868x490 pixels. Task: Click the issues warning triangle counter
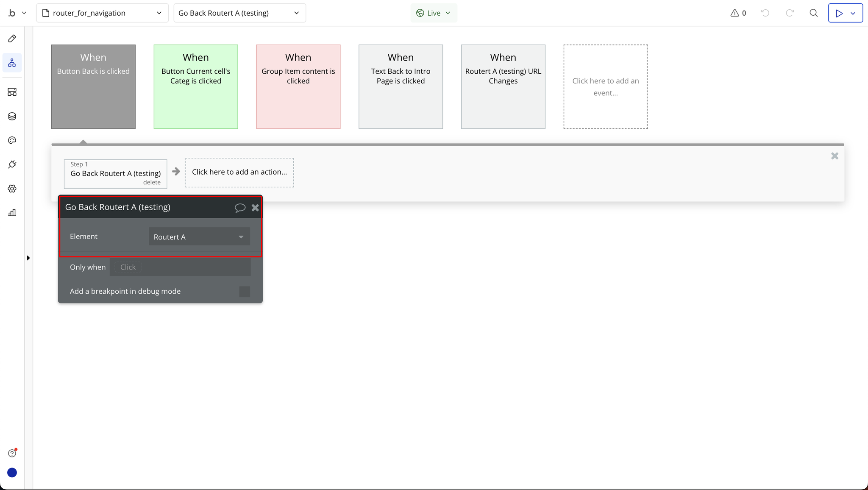(738, 13)
